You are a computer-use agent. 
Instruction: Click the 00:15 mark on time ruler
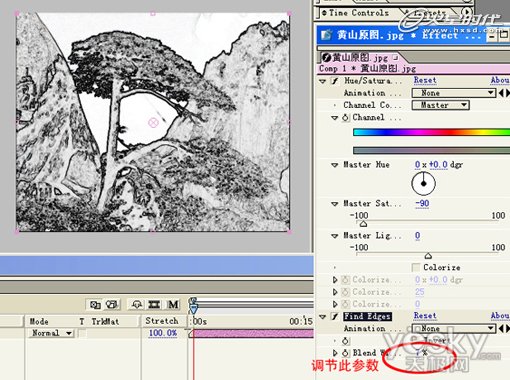pos(301,321)
